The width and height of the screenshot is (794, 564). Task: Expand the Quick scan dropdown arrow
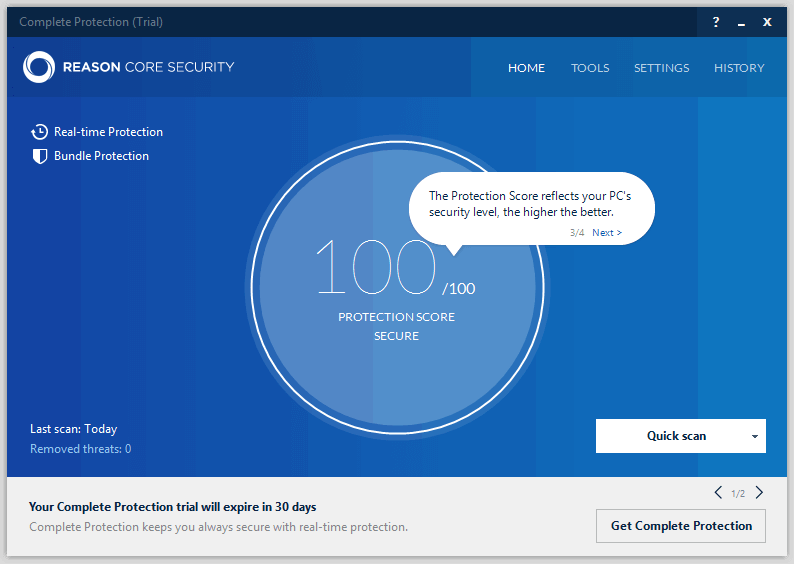click(755, 436)
